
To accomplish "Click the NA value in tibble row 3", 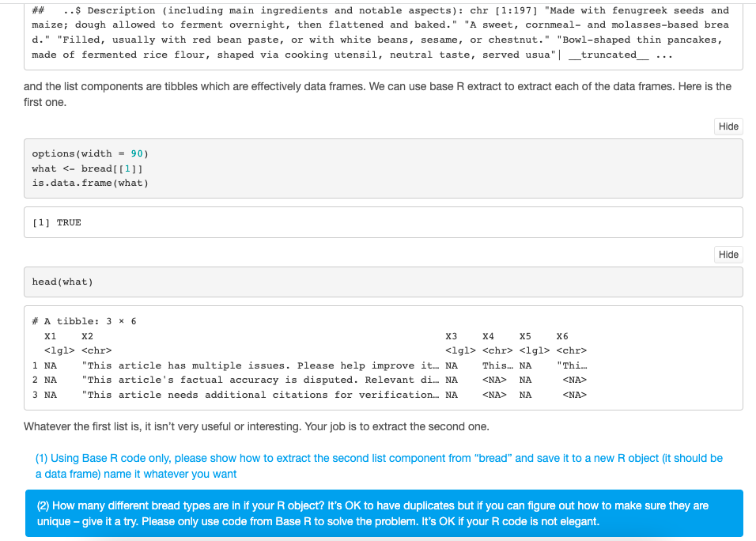I will click(51, 394).
